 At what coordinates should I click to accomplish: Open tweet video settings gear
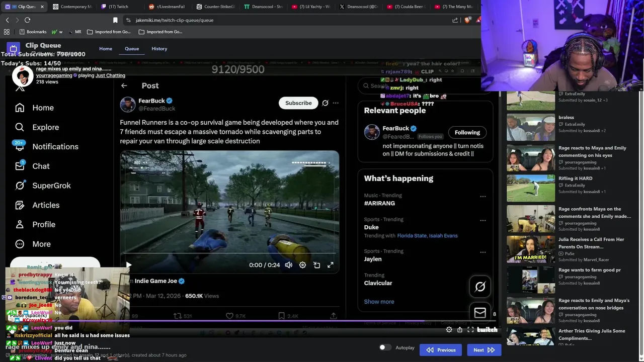click(302, 265)
